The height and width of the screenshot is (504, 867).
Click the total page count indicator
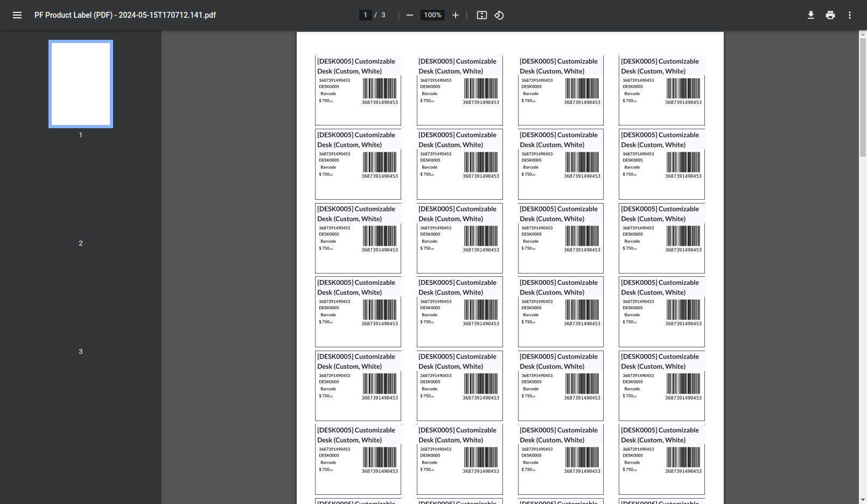[x=383, y=15]
